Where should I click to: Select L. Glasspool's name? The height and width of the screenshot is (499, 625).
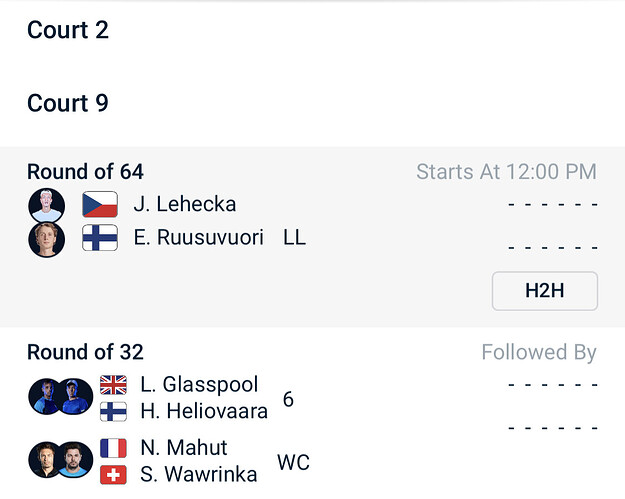199,385
